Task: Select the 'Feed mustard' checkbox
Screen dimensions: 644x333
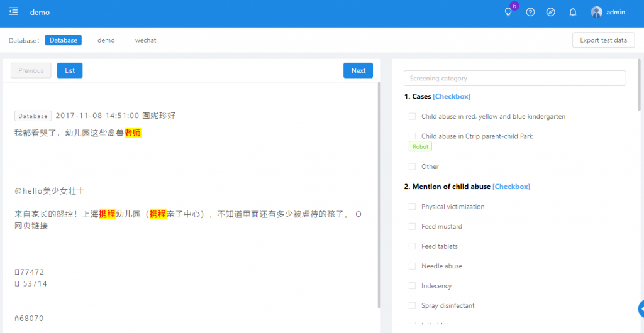Action: (x=412, y=226)
